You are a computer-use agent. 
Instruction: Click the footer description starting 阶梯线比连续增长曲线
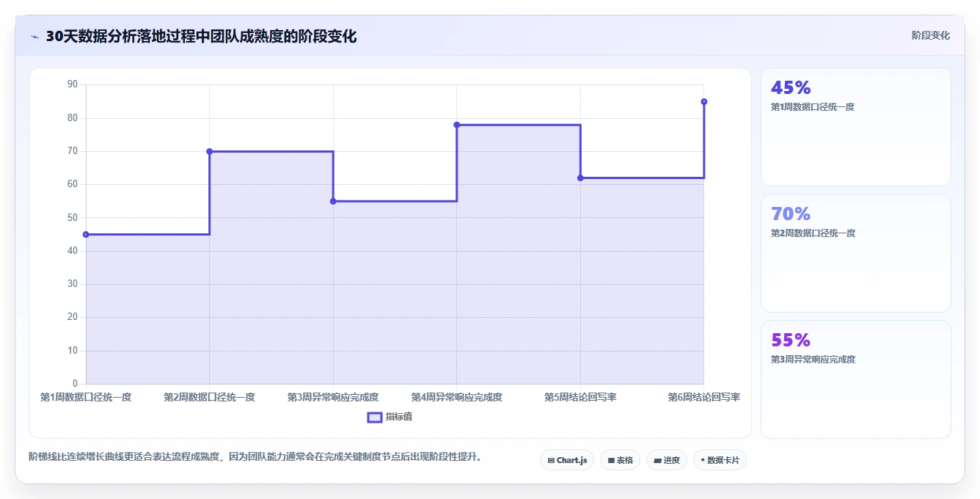[255, 456]
